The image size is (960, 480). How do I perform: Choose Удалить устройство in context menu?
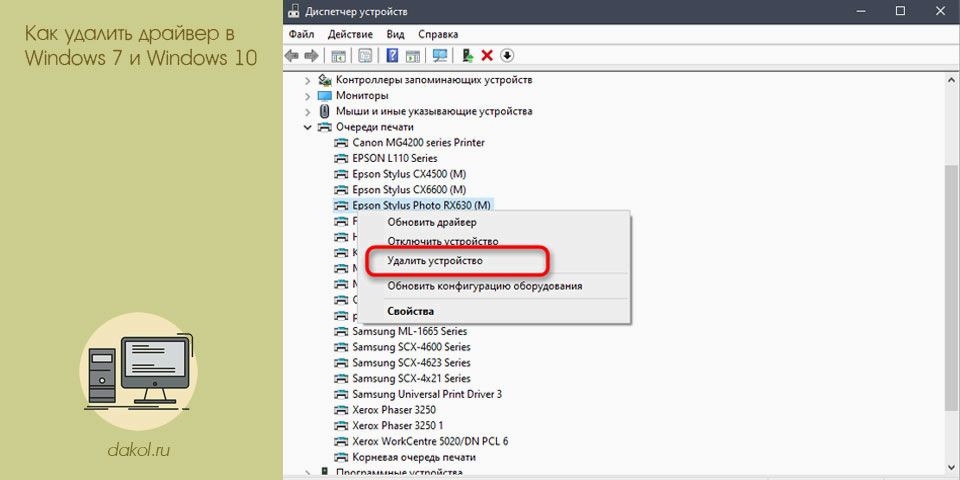tap(493, 261)
